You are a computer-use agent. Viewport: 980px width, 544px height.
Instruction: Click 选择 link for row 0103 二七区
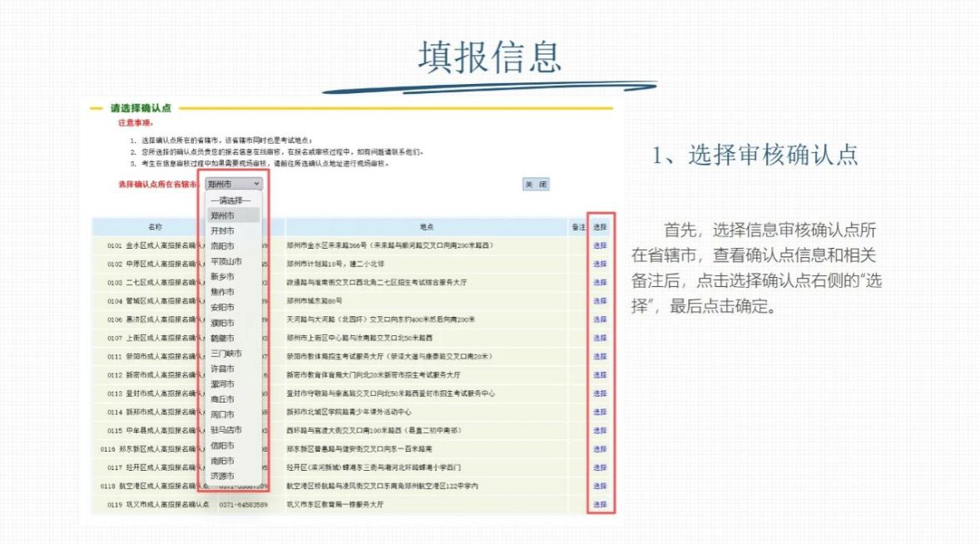[x=600, y=282]
